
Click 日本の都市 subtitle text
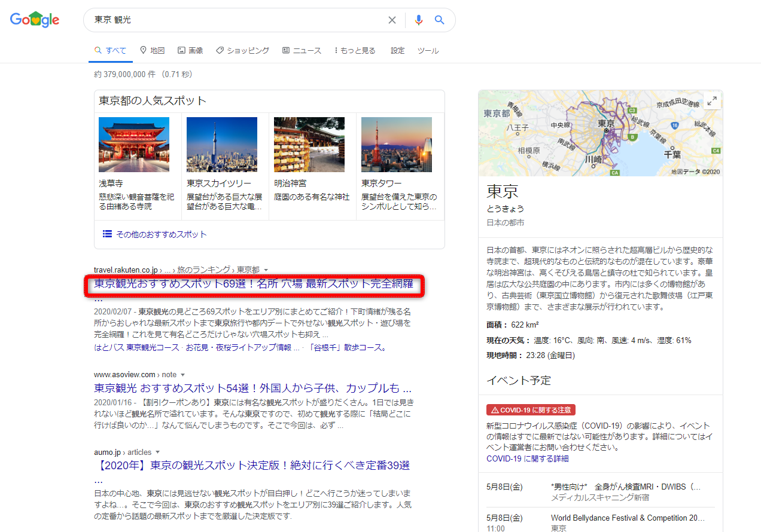point(506,223)
